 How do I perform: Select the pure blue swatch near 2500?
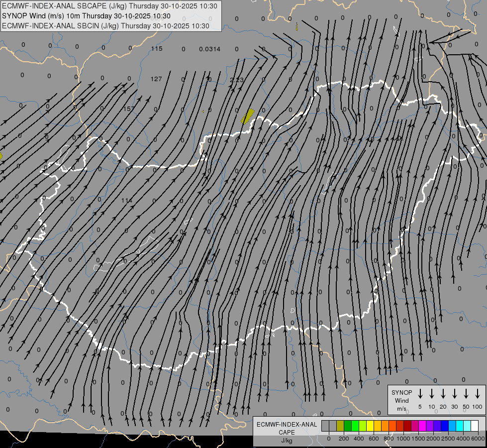click(445, 426)
